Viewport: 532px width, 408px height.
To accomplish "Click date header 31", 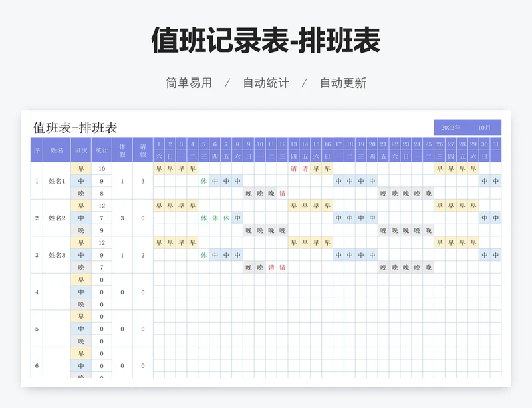I will pos(495,144).
